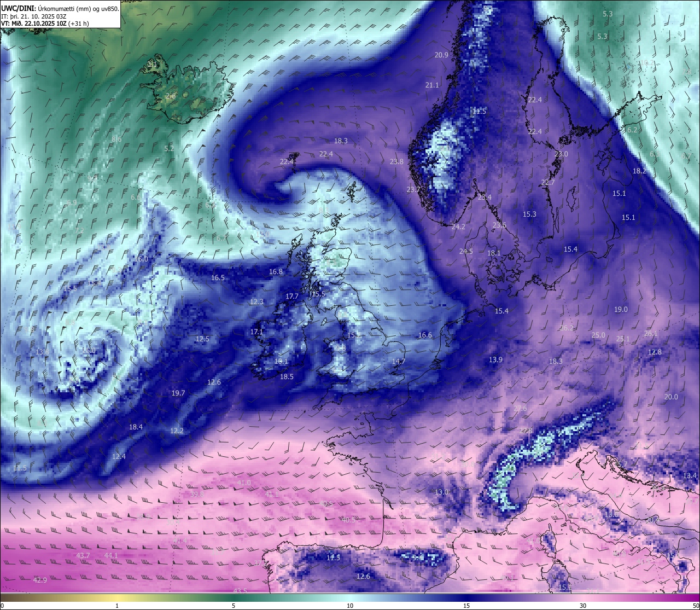Screen dimensions: 700x610
Task: Click the 17.7 value near Northern Ireland
Action: pyautogui.click(x=292, y=296)
